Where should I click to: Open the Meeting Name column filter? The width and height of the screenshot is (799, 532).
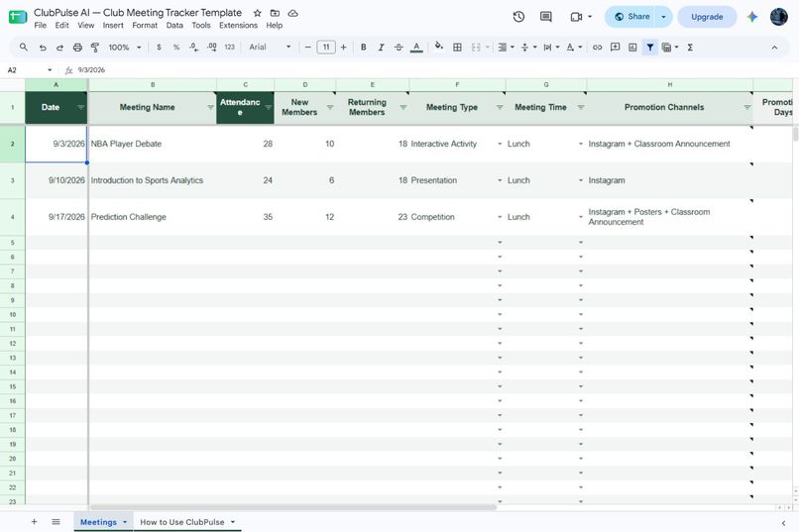pyautogui.click(x=210, y=107)
